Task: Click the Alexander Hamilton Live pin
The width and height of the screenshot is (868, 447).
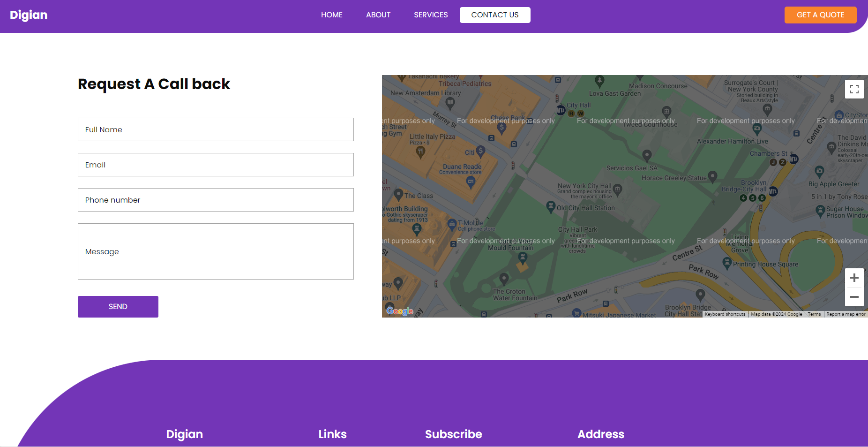Action: pyautogui.click(x=757, y=129)
